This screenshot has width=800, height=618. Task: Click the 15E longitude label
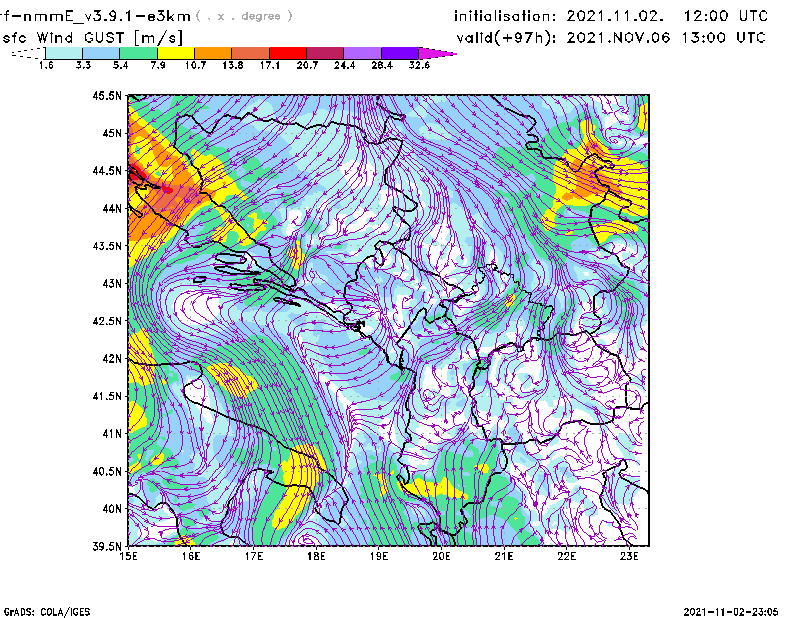pyautogui.click(x=129, y=556)
